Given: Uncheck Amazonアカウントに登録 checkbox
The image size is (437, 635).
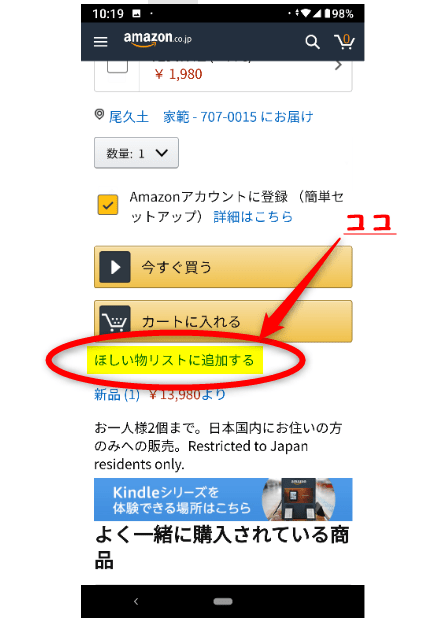Looking at the screenshot, I should click(108, 205).
